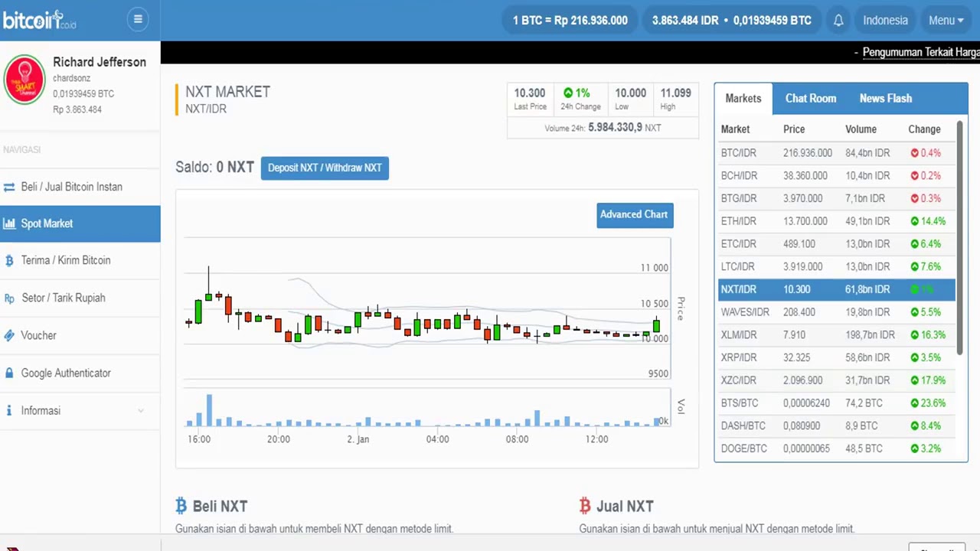
Task: Select the DASH/BTC market row
Action: 837,425
